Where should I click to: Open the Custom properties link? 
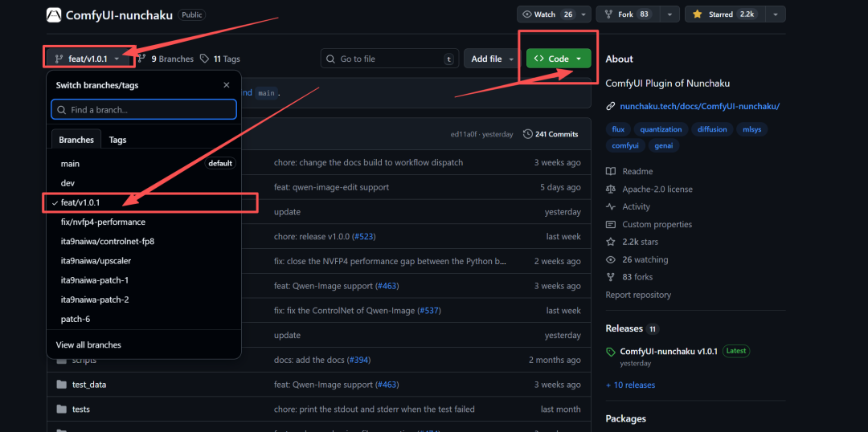[x=649, y=224]
